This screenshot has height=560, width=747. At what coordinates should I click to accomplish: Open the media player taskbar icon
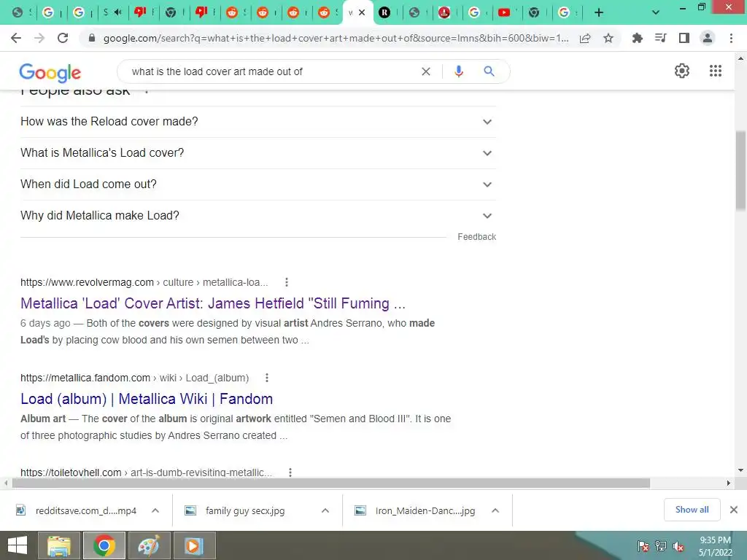point(194,545)
